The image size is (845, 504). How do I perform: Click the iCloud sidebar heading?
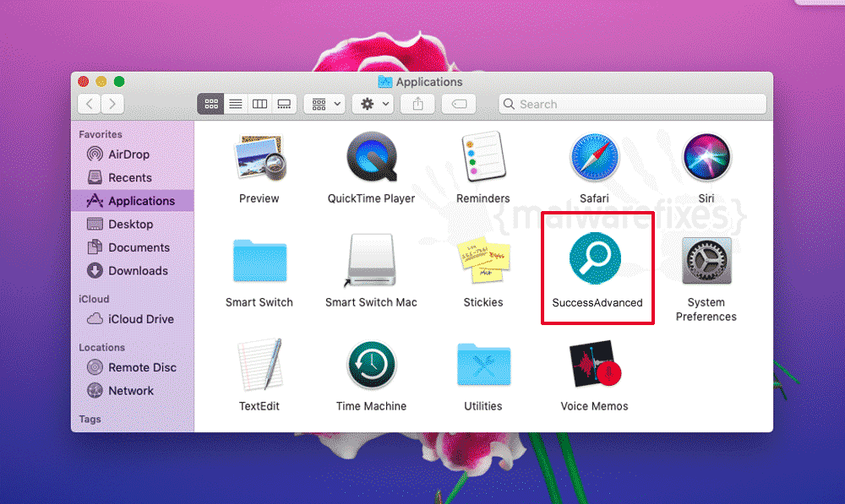(94, 300)
